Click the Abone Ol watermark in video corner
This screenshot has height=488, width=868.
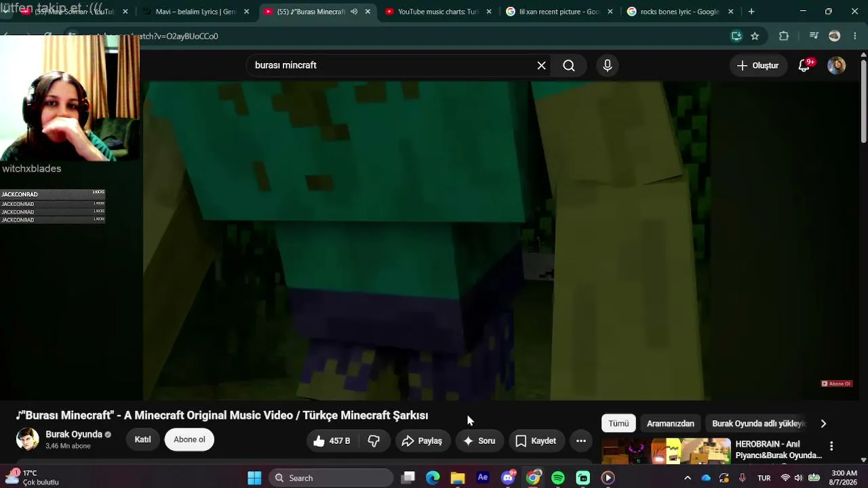(836, 384)
